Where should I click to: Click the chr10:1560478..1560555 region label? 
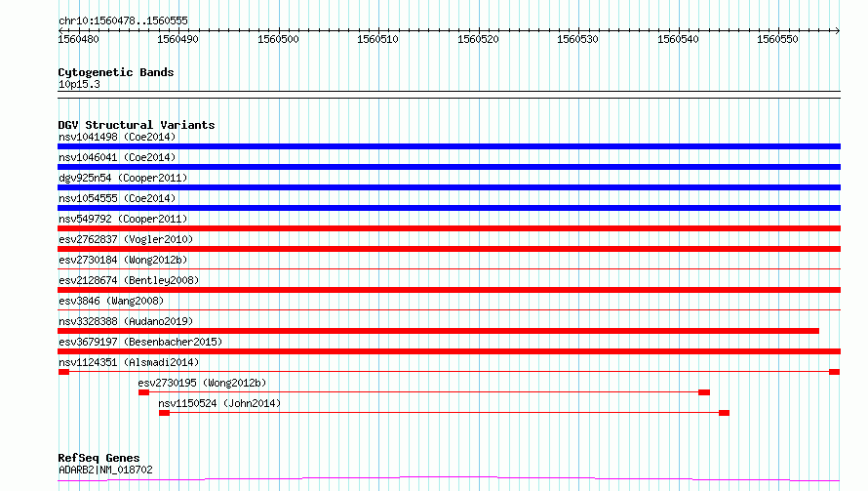123,20
